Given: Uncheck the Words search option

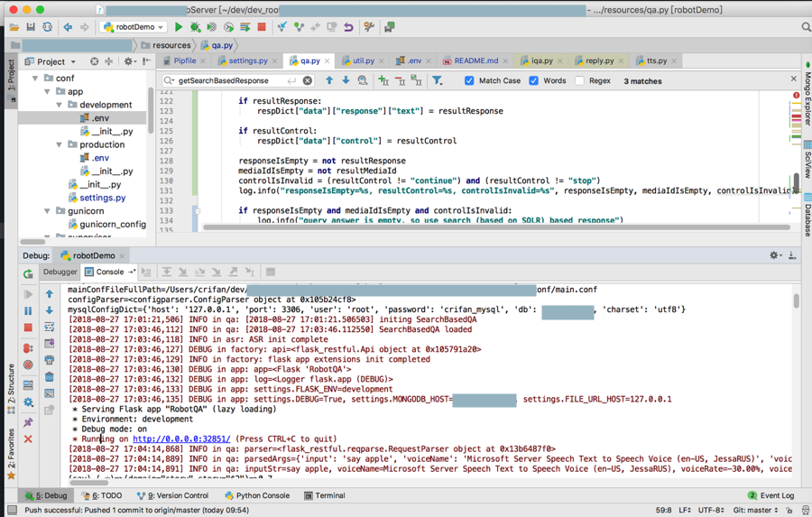Looking at the screenshot, I should click(x=534, y=81).
